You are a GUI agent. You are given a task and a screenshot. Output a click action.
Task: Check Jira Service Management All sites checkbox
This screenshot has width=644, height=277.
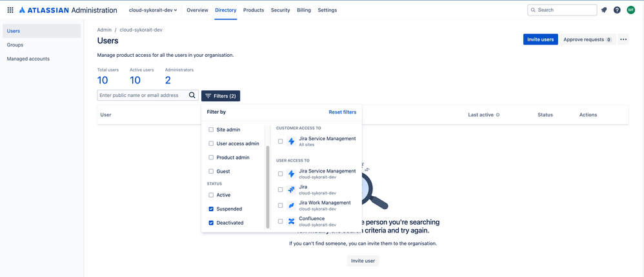(280, 141)
